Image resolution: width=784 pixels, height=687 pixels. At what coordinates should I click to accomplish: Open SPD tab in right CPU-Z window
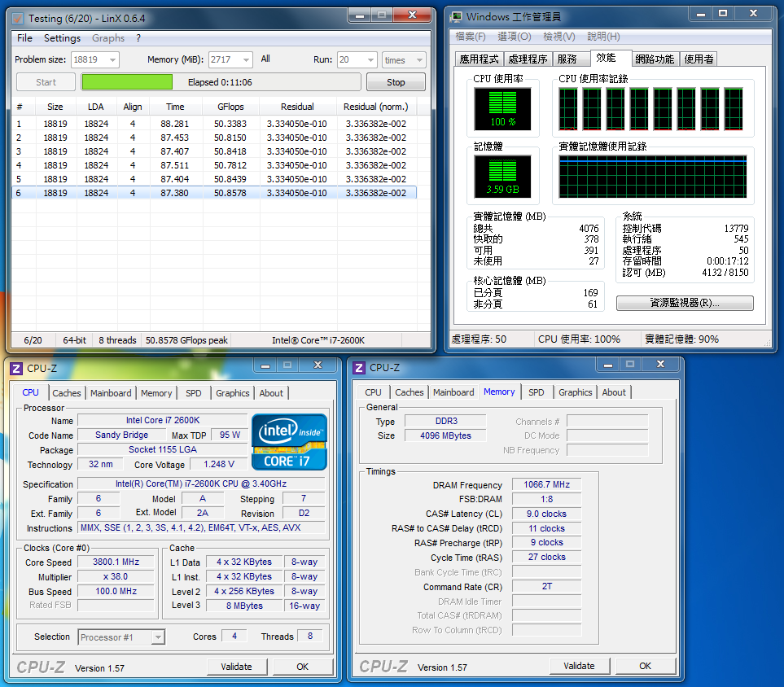[537, 392]
